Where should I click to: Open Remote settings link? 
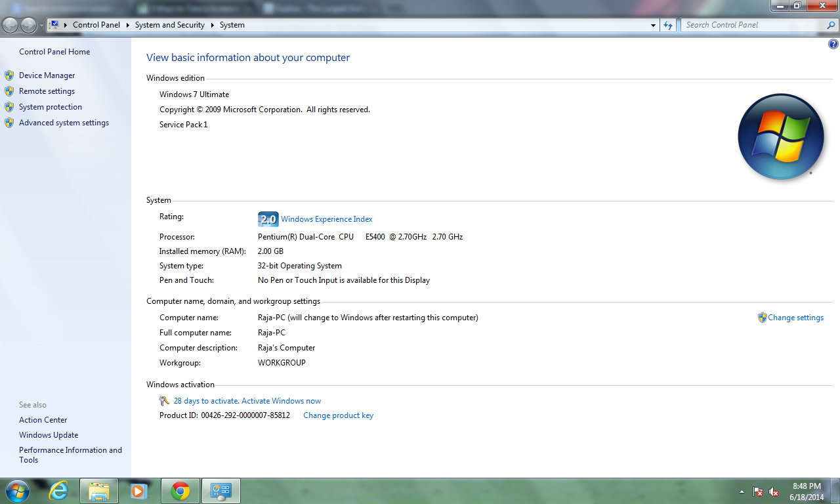[47, 91]
